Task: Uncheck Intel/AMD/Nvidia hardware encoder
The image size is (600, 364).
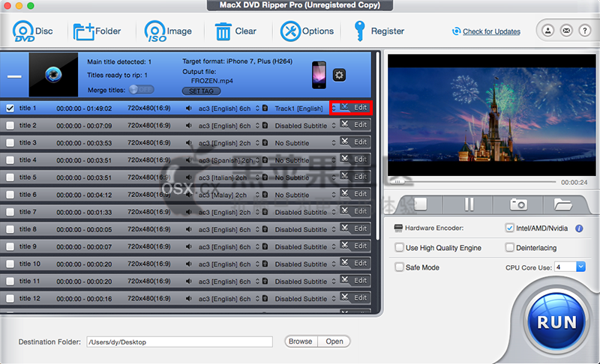Action: coord(509,228)
